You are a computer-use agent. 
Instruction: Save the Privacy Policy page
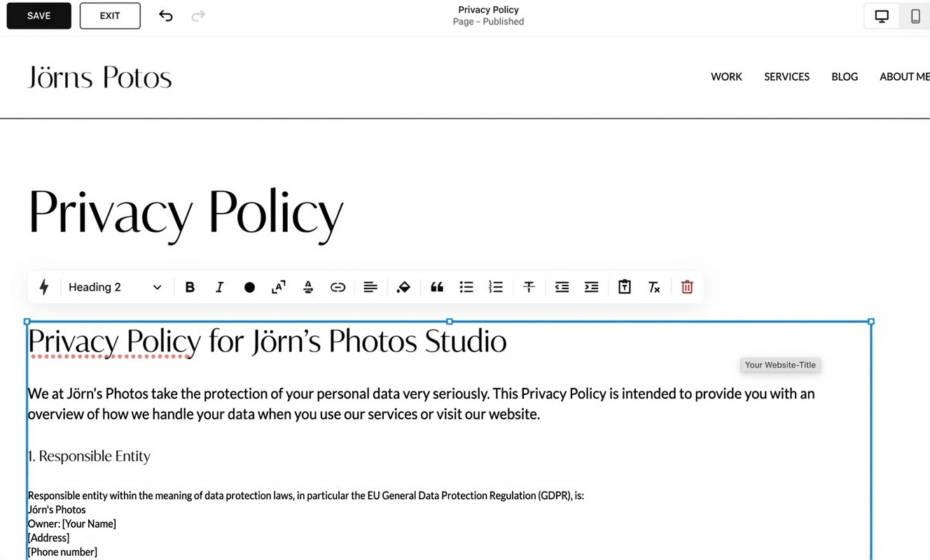(39, 15)
